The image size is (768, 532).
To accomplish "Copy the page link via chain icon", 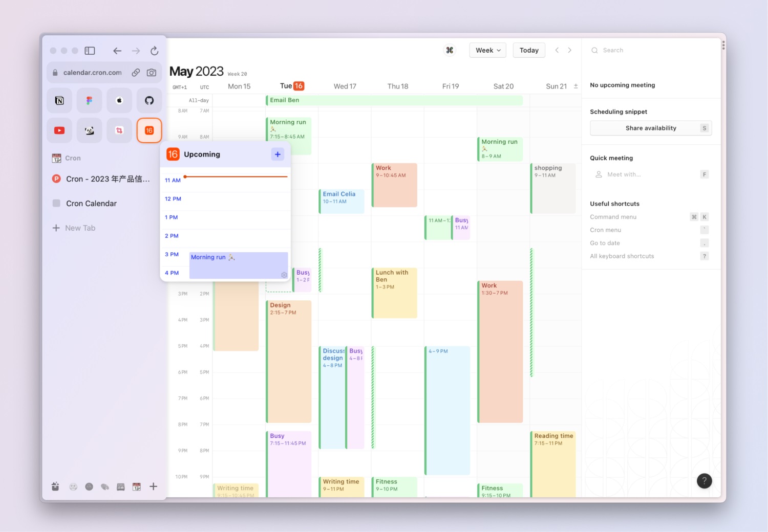I will [x=136, y=73].
